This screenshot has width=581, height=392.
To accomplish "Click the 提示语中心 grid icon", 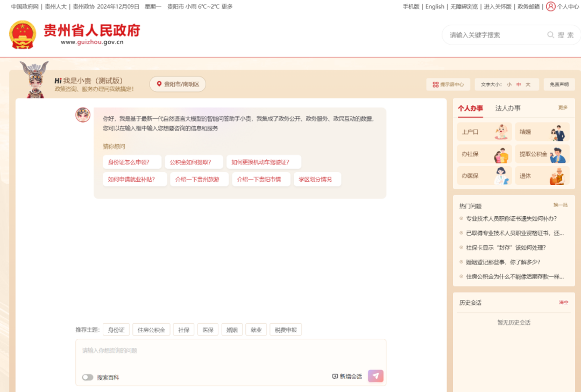I will [436, 84].
